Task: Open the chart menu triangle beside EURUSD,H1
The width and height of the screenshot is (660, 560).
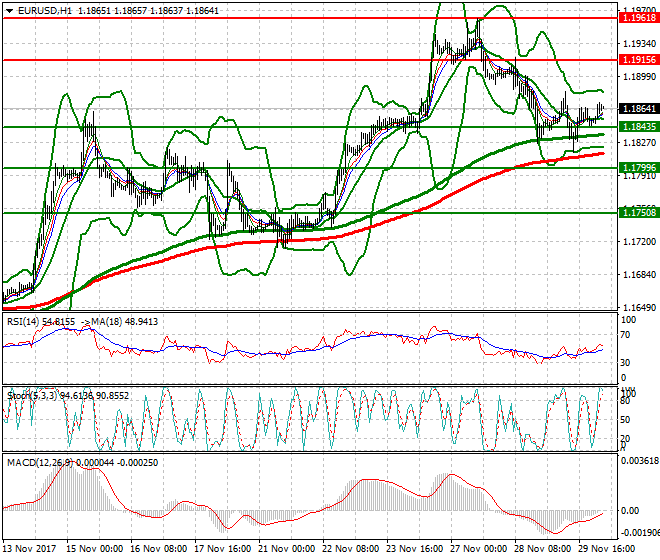Action: pos(9,11)
